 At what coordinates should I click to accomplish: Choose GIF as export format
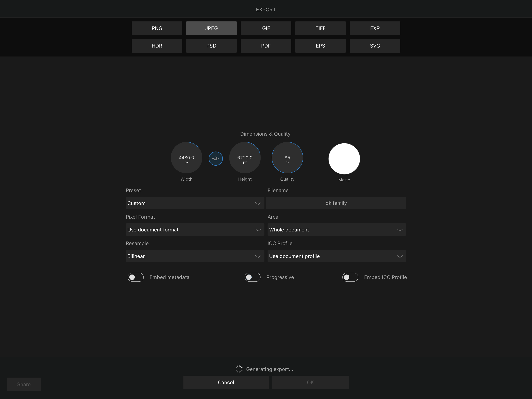coord(266,28)
